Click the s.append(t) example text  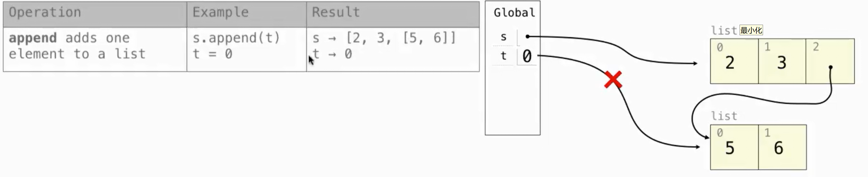click(x=236, y=38)
